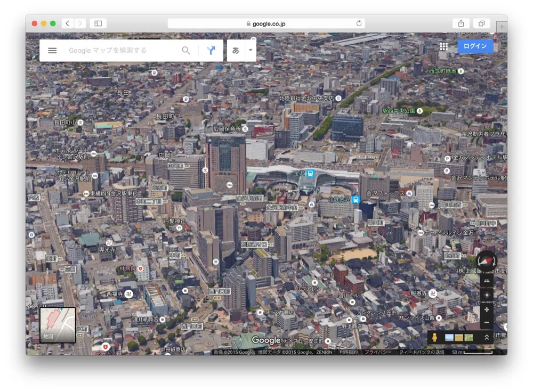Reset north using the compass control
This screenshot has height=392, width=533.
487,261
